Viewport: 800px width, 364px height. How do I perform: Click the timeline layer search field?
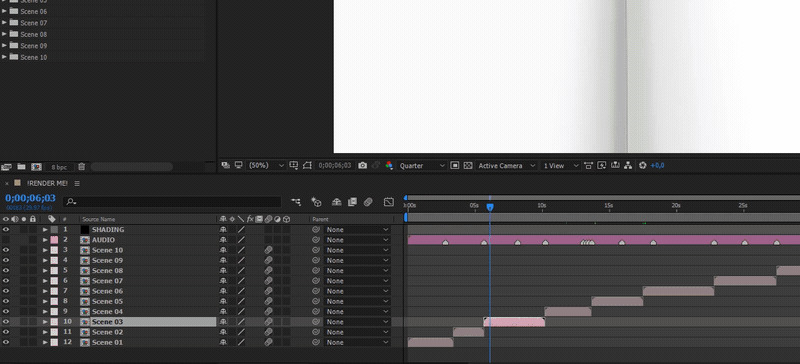[172, 202]
